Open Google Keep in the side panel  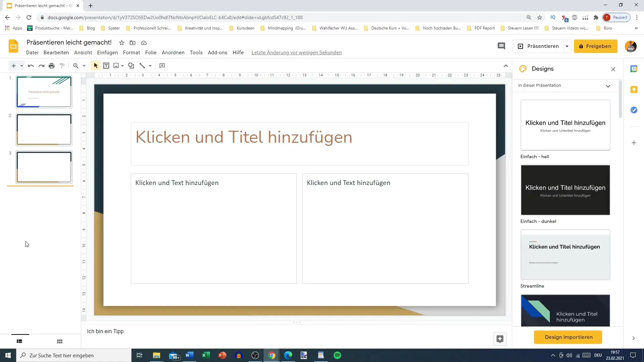[x=634, y=89]
